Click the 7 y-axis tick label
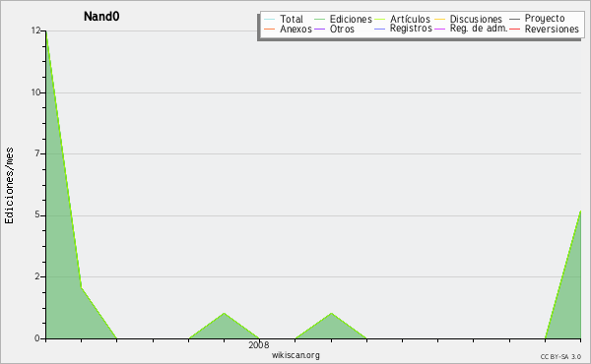Screen dimensions: 591x364 (x=37, y=153)
